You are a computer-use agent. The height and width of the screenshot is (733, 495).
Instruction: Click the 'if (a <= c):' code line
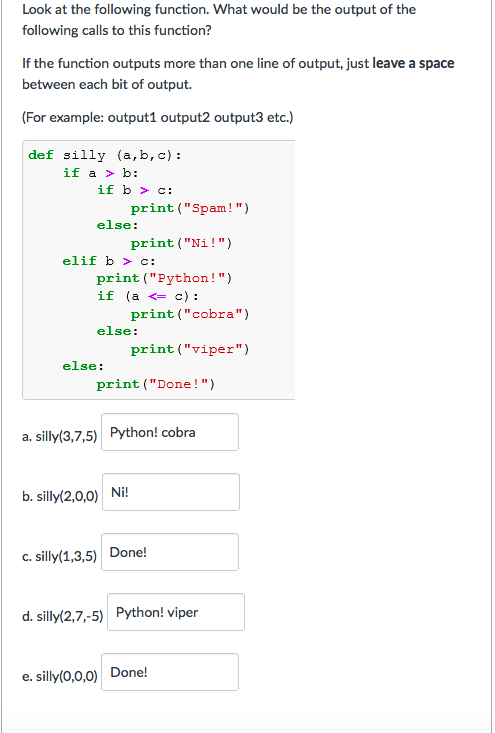click(148, 296)
